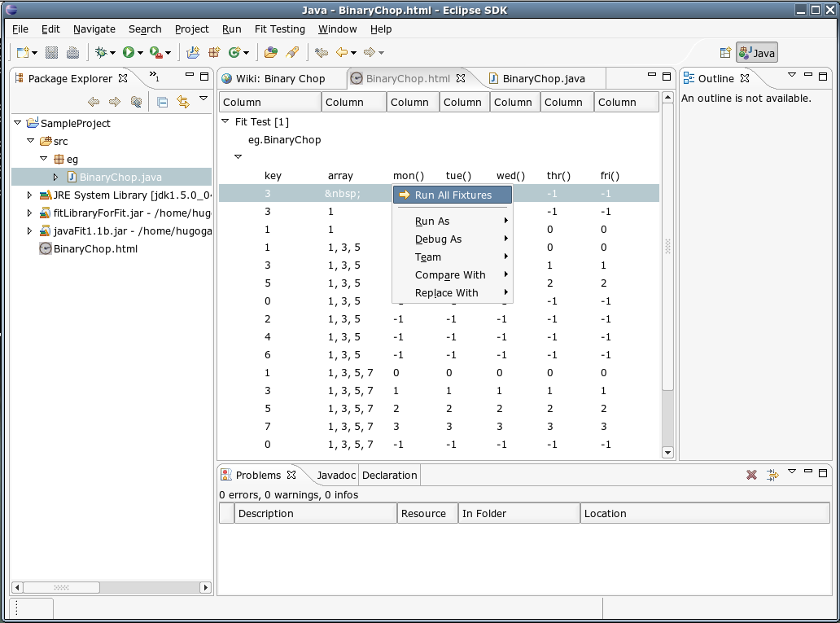
Task: Click the New Java Package toolbar icon
Action: coord(215,53)
